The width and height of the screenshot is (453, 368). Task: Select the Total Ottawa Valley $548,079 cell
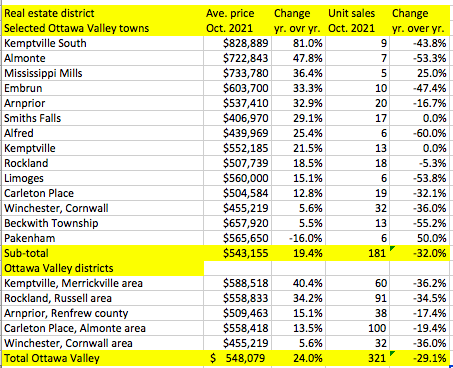(x=238, y=358)
